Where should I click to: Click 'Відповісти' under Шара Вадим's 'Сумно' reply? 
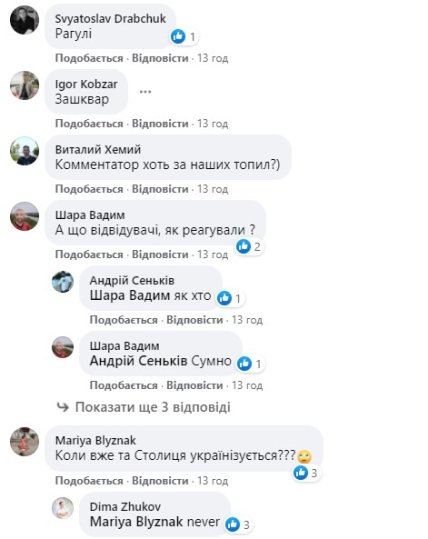tap(195, 385)
